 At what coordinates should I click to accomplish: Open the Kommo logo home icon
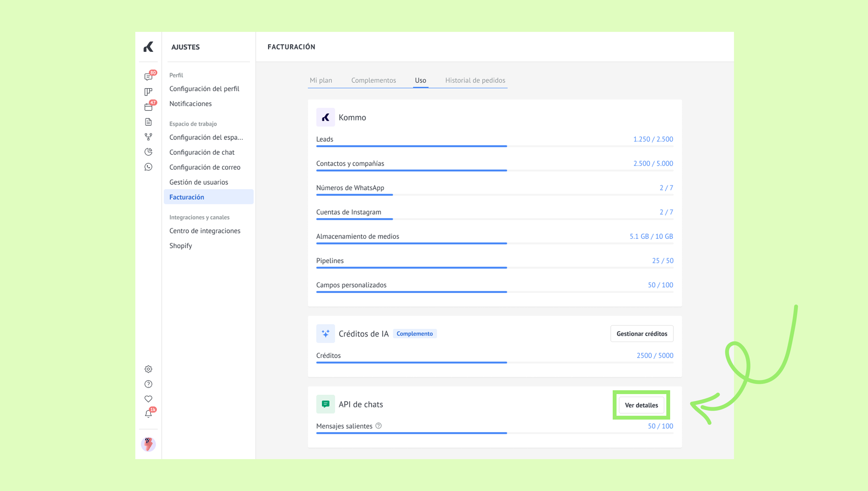pyautogui.click(x=148, y=47)
